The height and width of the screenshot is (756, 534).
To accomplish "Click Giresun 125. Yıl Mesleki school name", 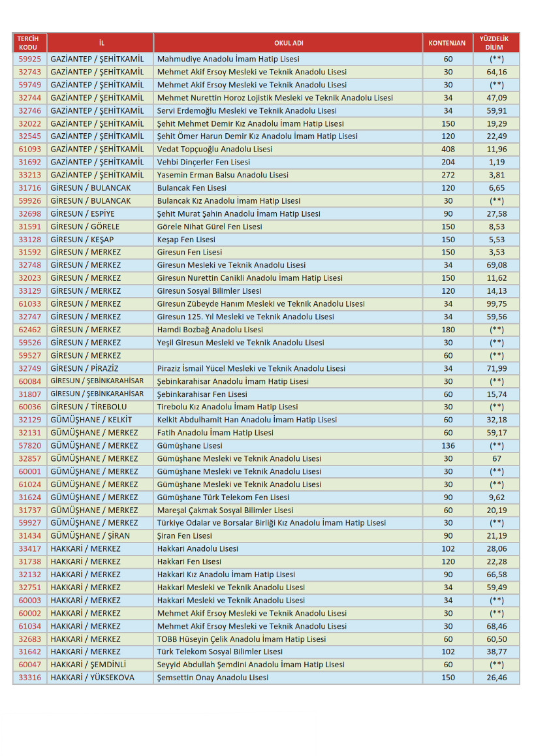I will (245, 317).
